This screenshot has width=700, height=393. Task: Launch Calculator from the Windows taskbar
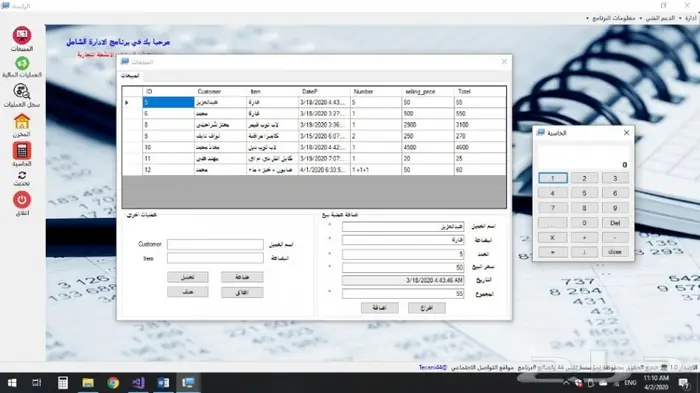click(62, 383)
